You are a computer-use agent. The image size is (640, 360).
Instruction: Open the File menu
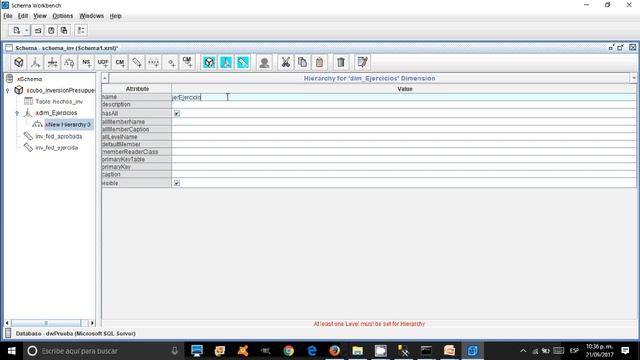(8, 16)
